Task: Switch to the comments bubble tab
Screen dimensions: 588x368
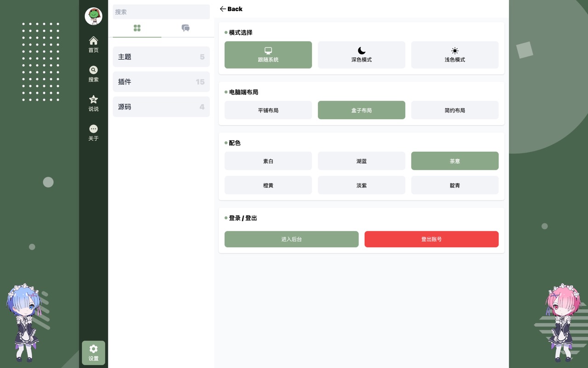Action: tap(186, 28)
